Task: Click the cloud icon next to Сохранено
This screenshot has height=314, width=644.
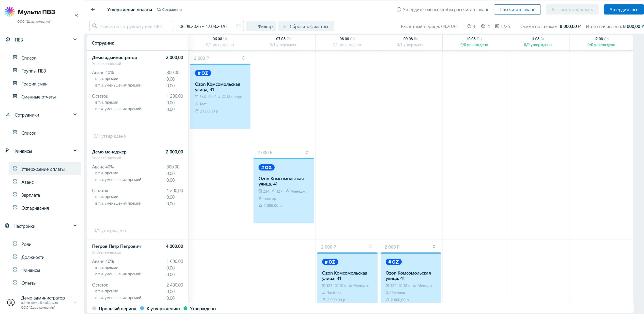Action: point(159,9)
